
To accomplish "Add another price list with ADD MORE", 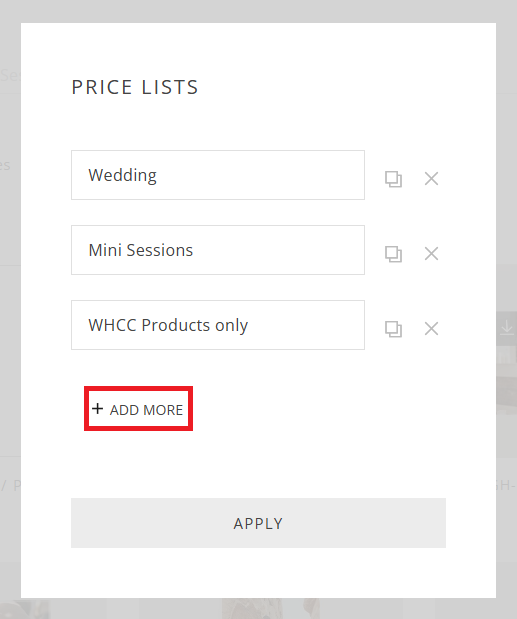I will (x=138, y=409).
